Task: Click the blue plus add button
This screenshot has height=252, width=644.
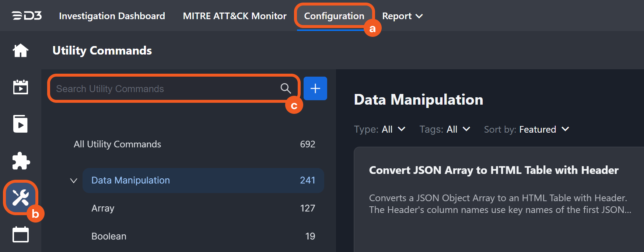Action: (x=315, y=88)
